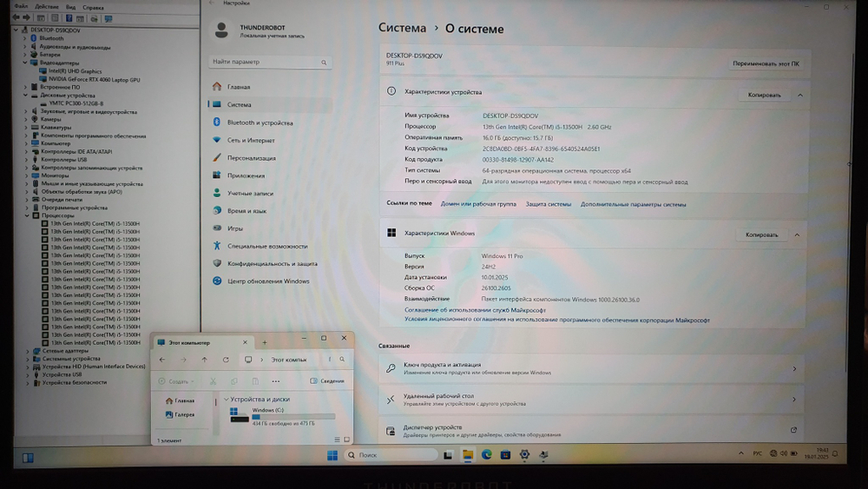Open Игры settings page
The image size is (868, 489).
point(235,228)
